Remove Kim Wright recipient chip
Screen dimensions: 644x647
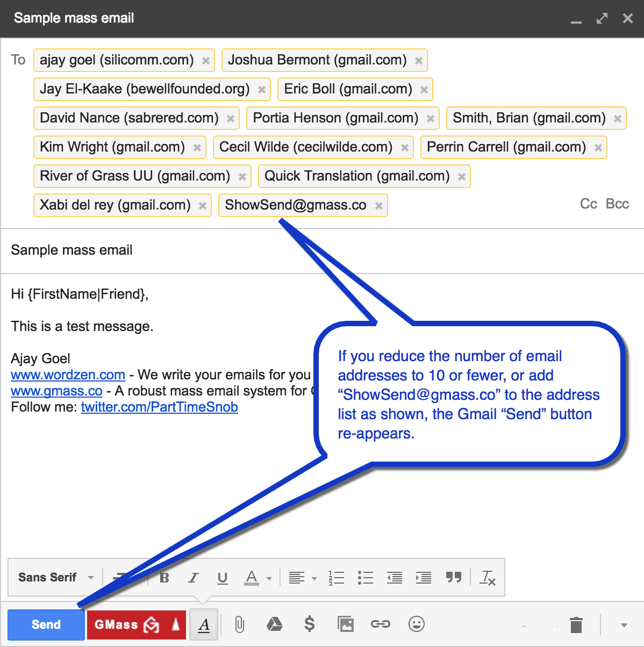tap(197, 148)
